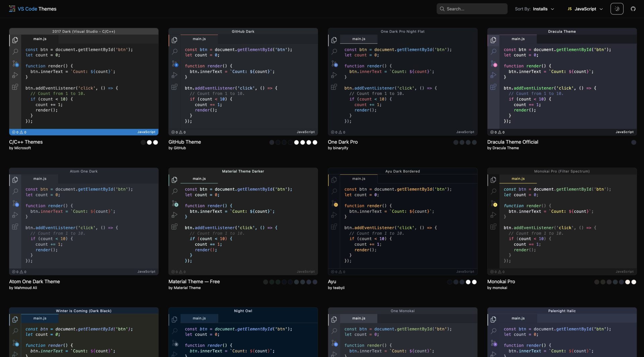Click inside the Search input field
644x357 pixels.
pos(472,9)
